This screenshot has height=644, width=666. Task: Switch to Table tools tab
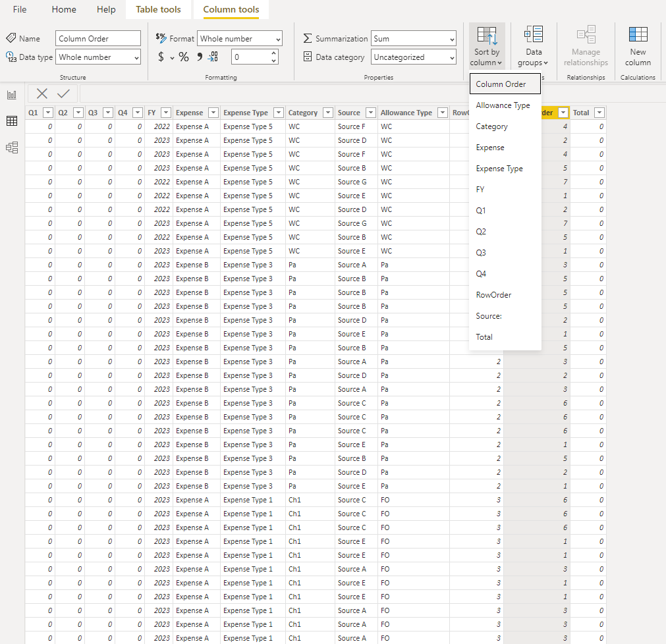click(x=158, y=9)
